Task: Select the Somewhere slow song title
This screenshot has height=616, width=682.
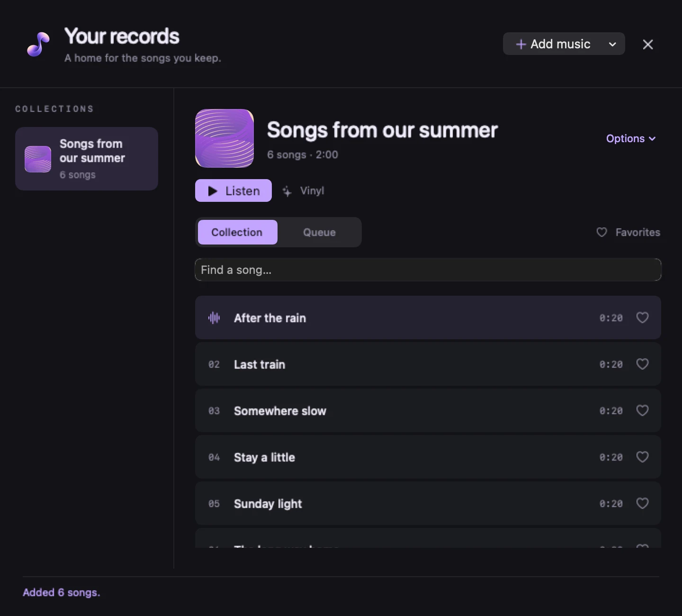Action: click(x=280, y=411)
